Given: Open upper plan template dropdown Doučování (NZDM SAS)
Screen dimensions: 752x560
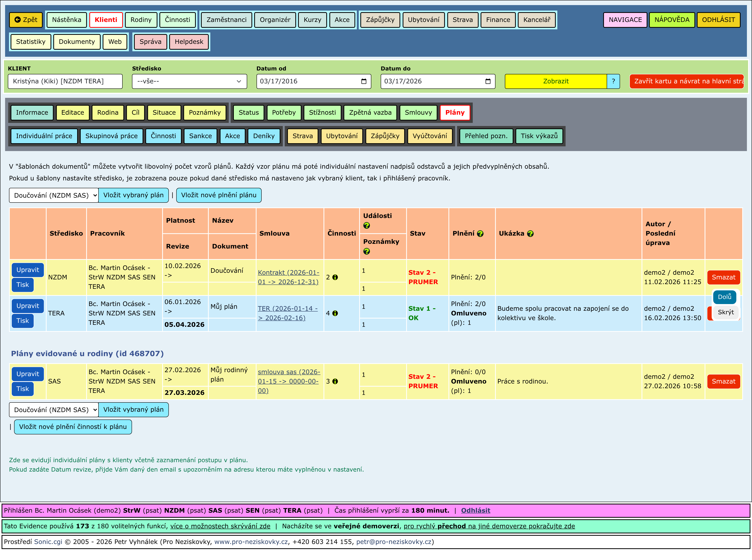Looking at the screenshot, I should [x=54, y=195].
